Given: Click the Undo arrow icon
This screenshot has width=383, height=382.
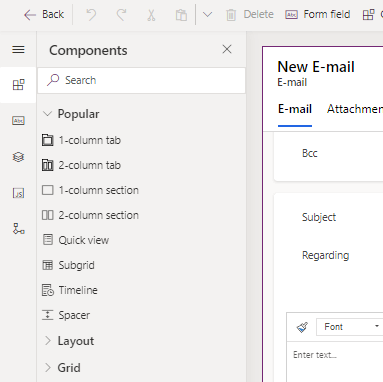Looking at the screenshot, I should 91,15.
